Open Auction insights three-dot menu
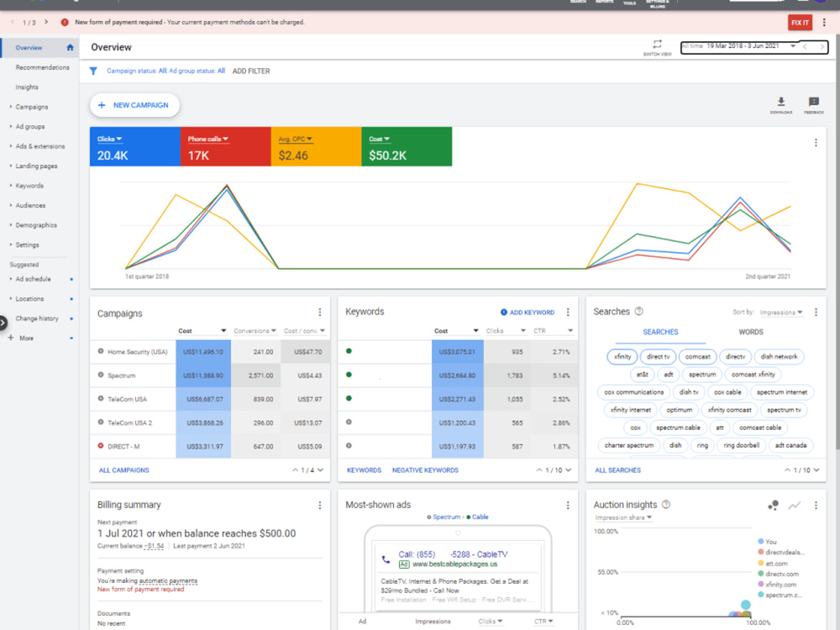This screenshot has height=630, width=840. [x=816, y=505]
